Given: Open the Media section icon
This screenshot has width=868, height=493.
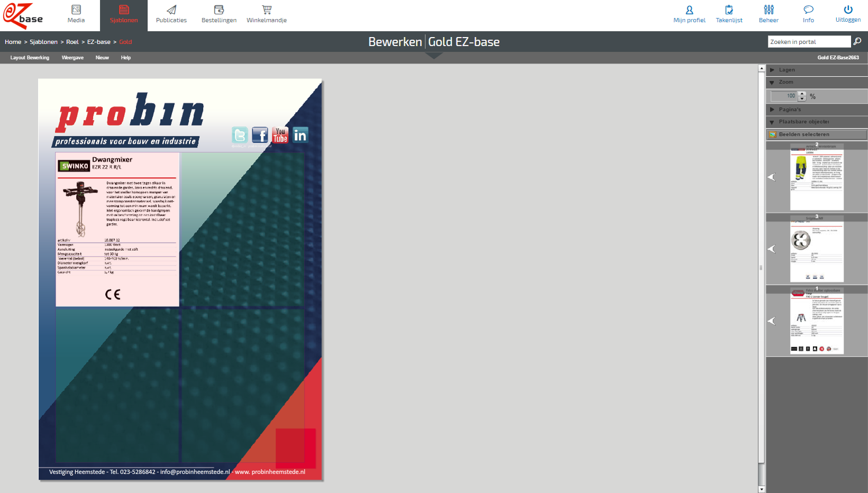Looking at the screenshot, I should 76,10.
